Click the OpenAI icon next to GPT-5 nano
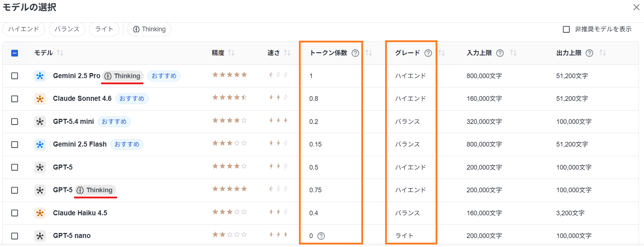 40,235
